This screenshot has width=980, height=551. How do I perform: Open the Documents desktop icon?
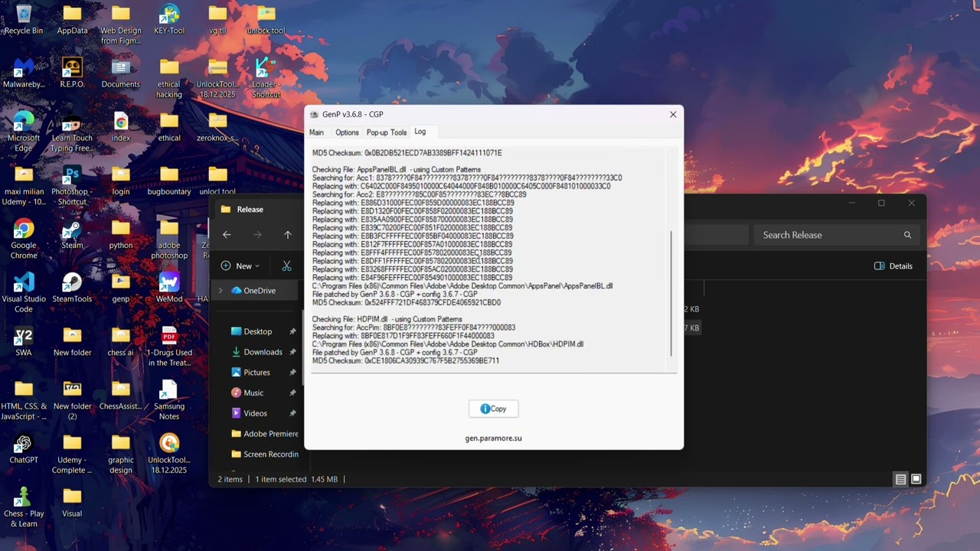[120, 73]
